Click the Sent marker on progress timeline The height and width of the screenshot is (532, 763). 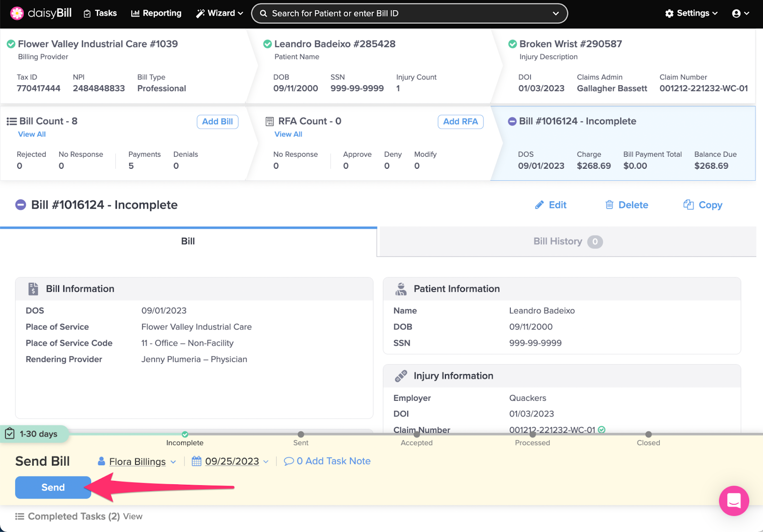[301, 434]
